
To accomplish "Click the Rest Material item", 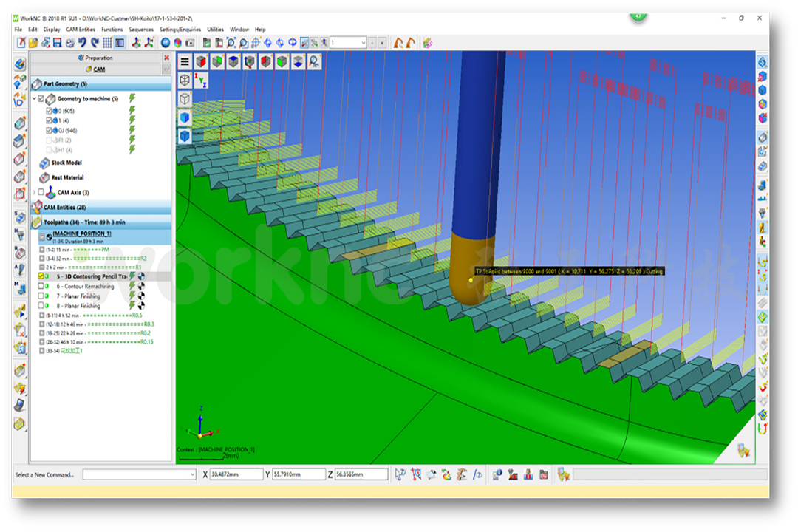I will [x=67, y=177].
